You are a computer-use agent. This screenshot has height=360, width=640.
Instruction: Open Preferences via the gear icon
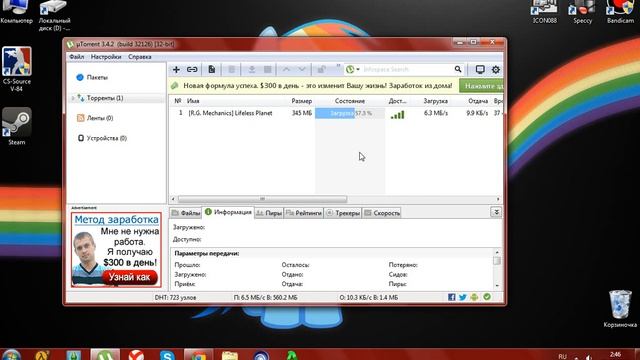coord(496,70)
